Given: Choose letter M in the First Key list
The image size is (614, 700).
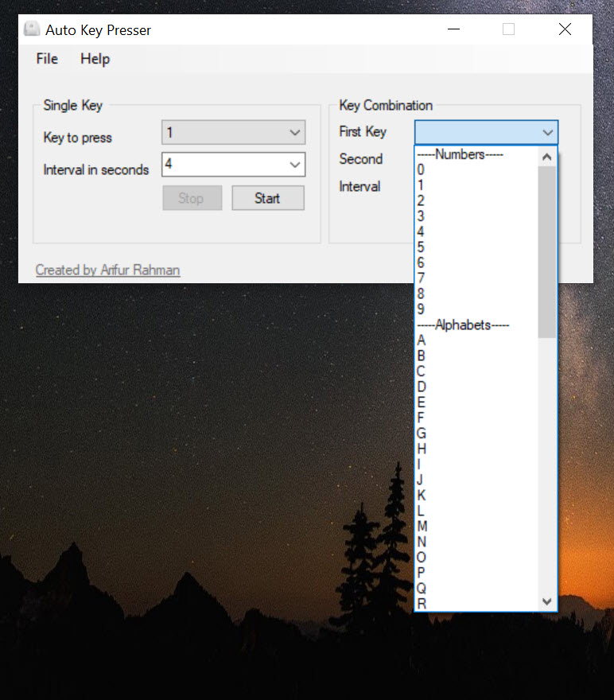Looking at the screenshot, I should pos(476,526).
